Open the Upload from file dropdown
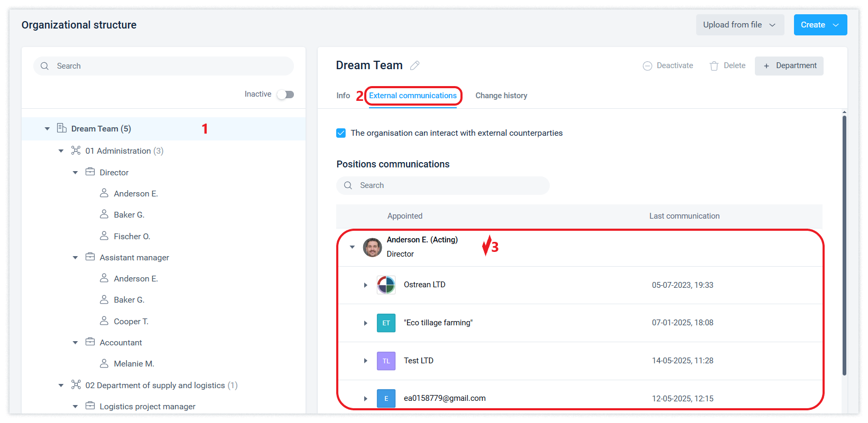 click(740, 25)
